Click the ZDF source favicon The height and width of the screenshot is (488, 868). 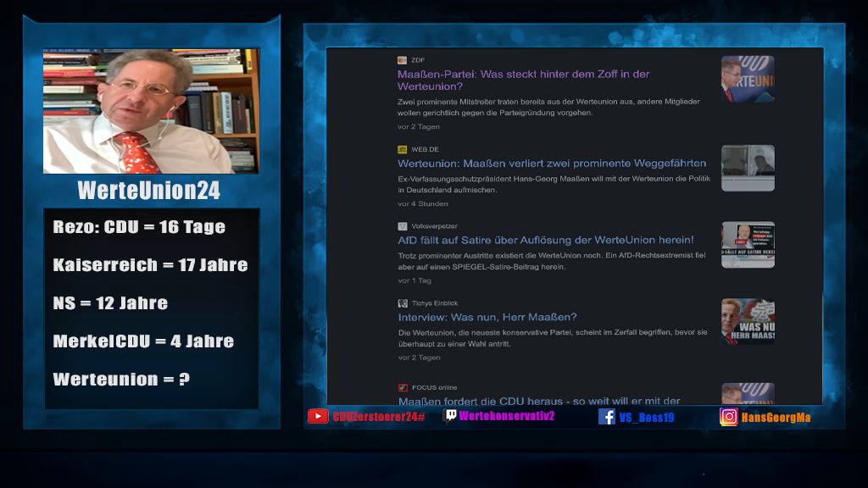pyautogui.click(x=402, y=60)
